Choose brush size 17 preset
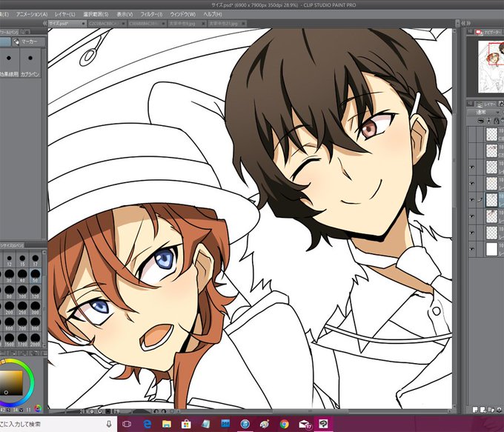Viewport: 504px width, 432px height. coord(36,260)
